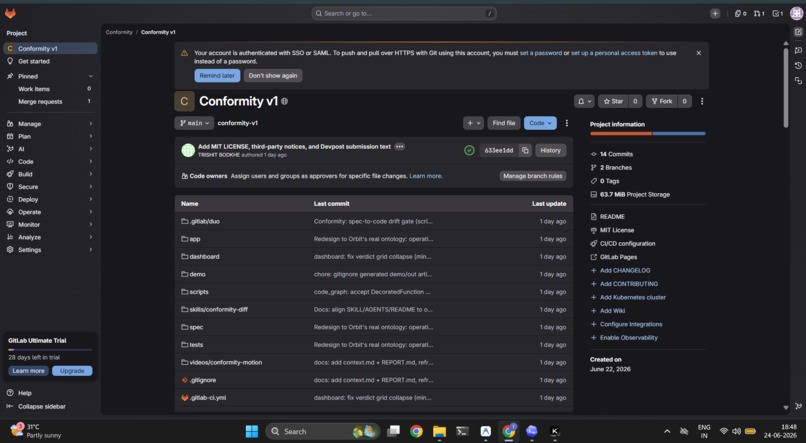Expand Monitor section in sidebar

[x=50, y=225]
